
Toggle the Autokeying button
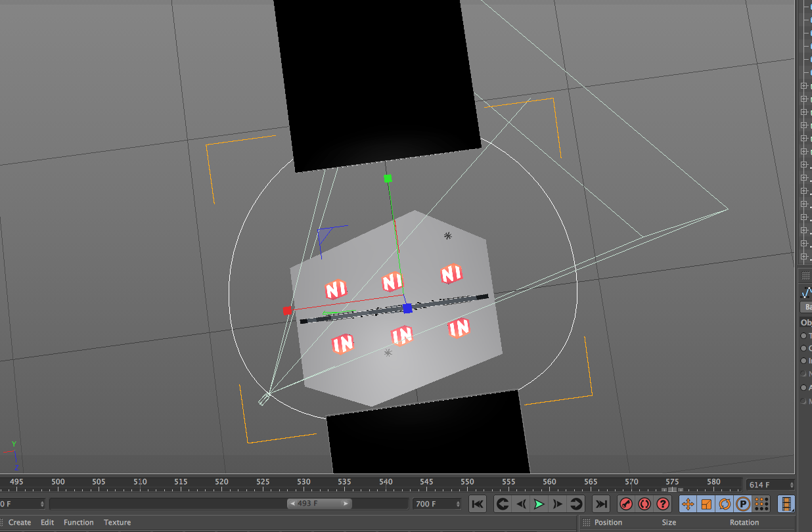click(x=644, y=504)
